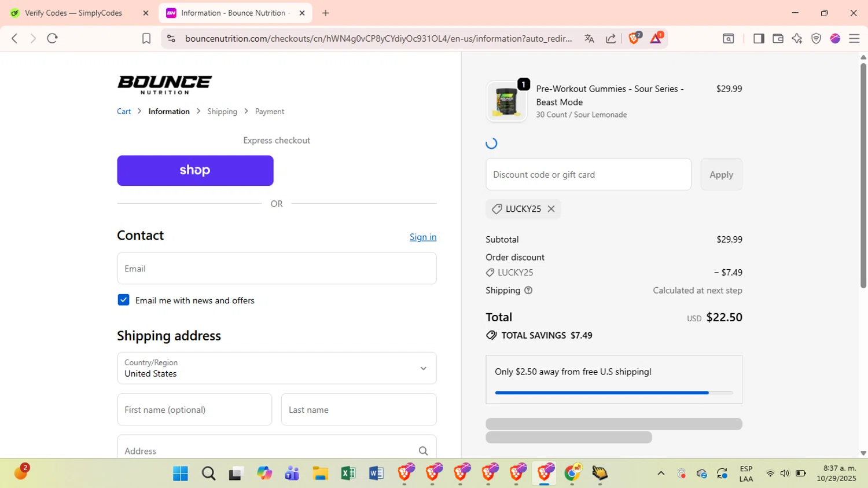The width and height of the screenshot is (868, 488).
Task: Click the browser forward arrow
Action: [x=33, y=38]
